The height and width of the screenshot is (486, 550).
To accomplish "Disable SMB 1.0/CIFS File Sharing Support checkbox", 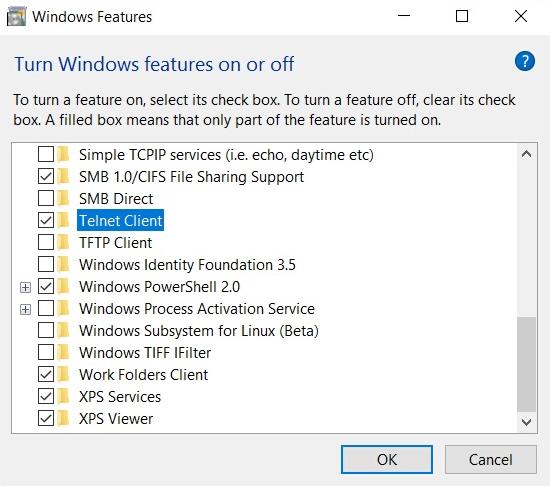I will click(x=46, y=176).
